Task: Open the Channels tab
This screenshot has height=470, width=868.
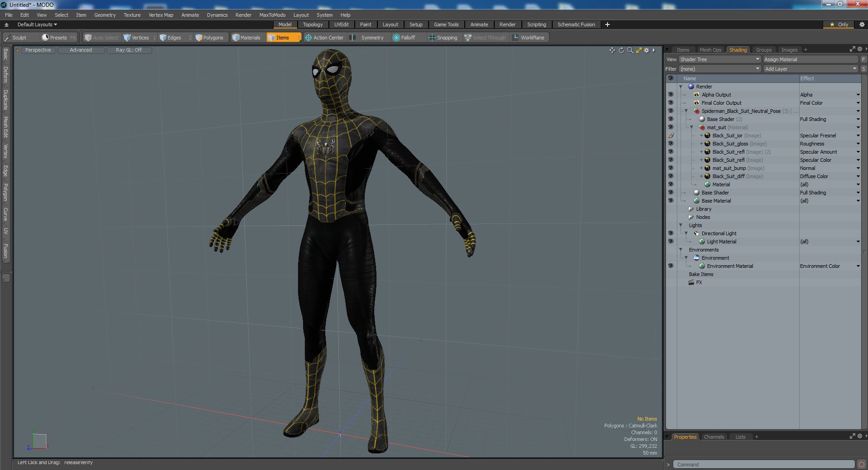Action: 714,437
